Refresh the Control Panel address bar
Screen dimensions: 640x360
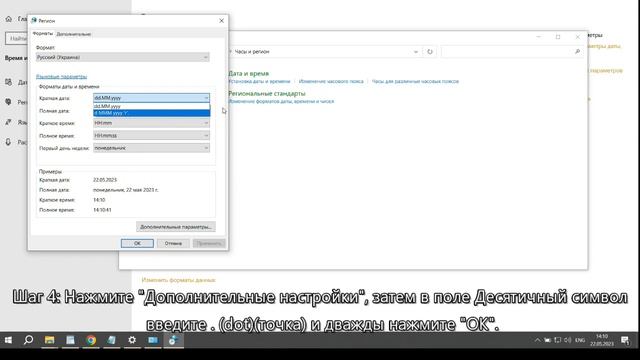click(x=430, y=52)
